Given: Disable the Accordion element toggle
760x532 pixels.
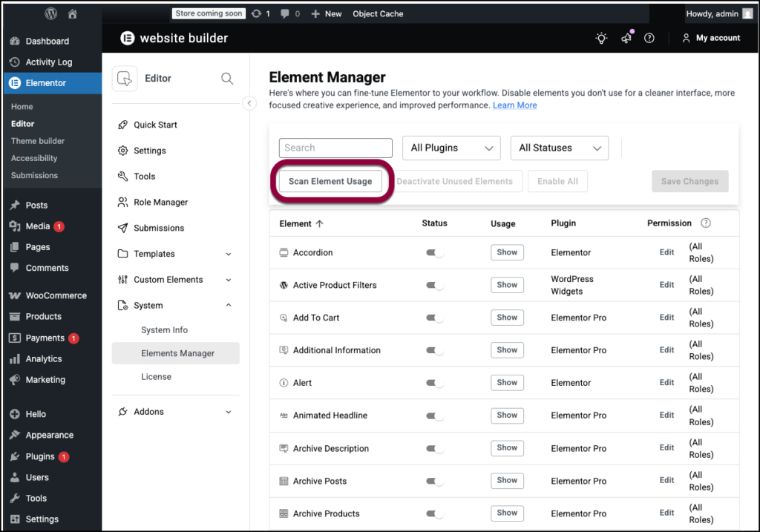Looking at the screenshot, I should 434,252.
